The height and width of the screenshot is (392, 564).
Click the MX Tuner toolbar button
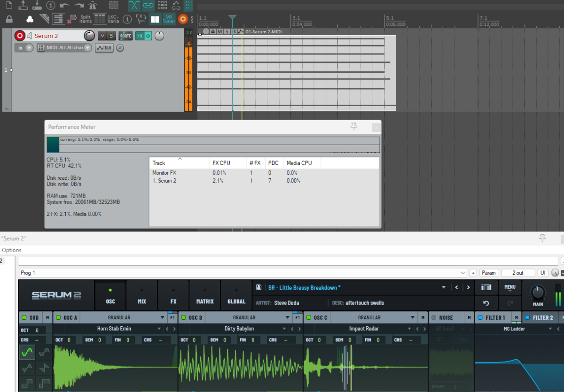(x=169, y=19)
